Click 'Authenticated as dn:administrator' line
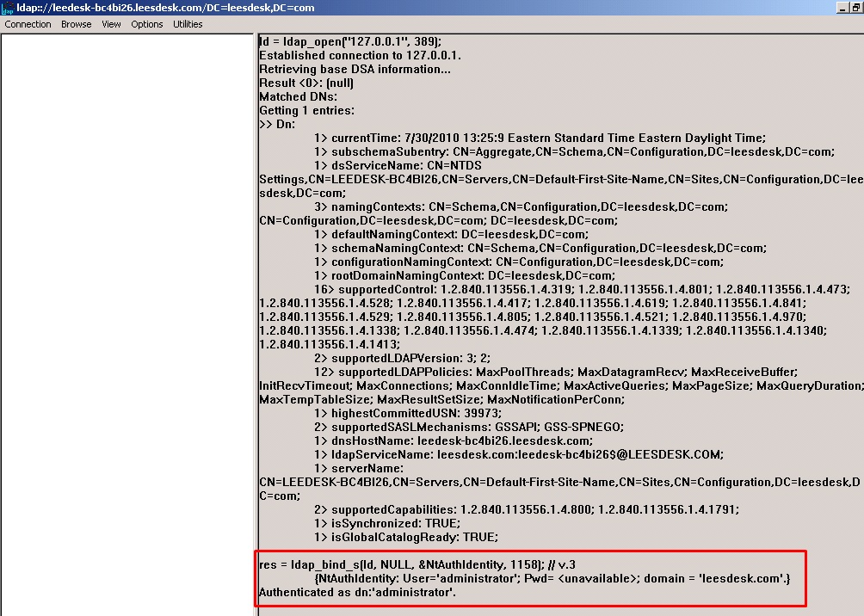This screenshot has width=864, height=616. tap(357, 592)
